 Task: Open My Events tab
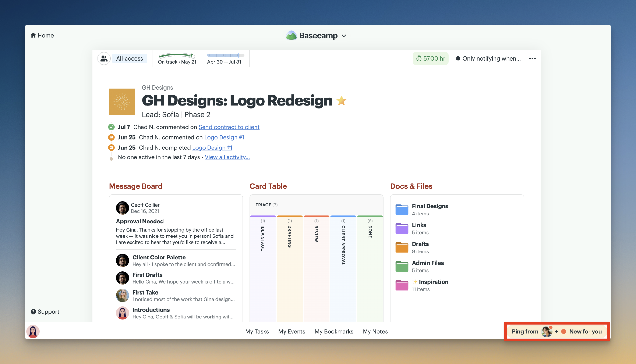[292, 332]
